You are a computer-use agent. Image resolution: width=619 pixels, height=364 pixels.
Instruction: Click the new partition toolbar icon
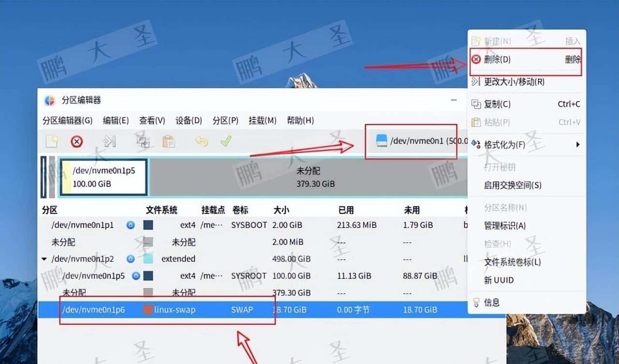(x=51, y=141)
